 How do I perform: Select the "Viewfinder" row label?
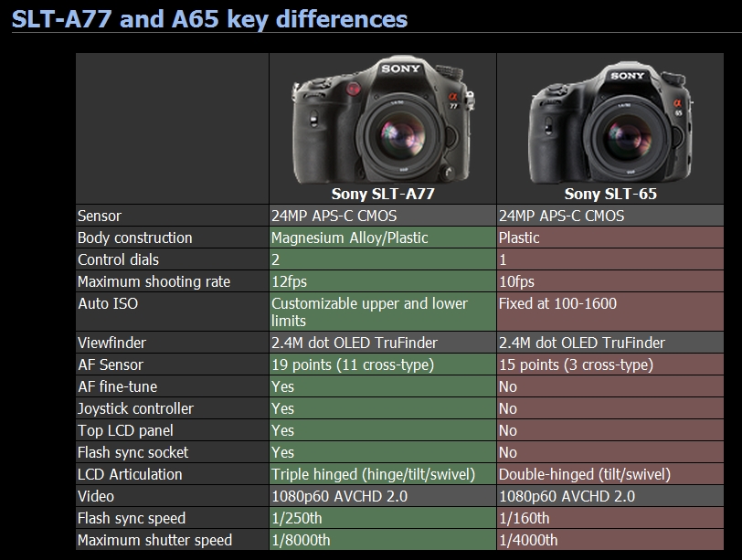111,343
